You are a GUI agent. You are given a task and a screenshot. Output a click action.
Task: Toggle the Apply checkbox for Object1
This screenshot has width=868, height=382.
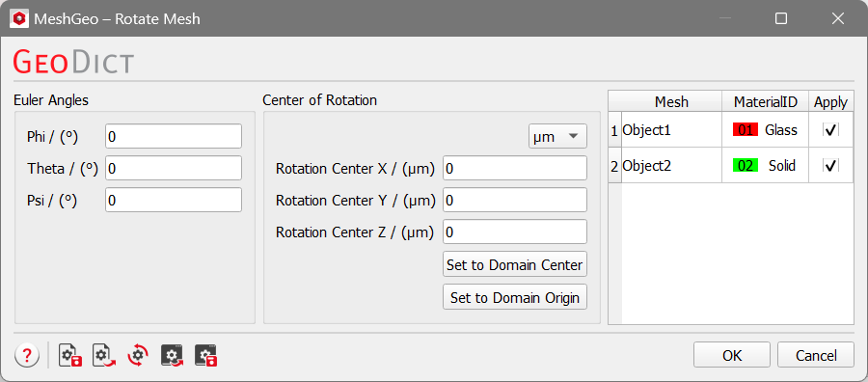click(x=830, y=130)
